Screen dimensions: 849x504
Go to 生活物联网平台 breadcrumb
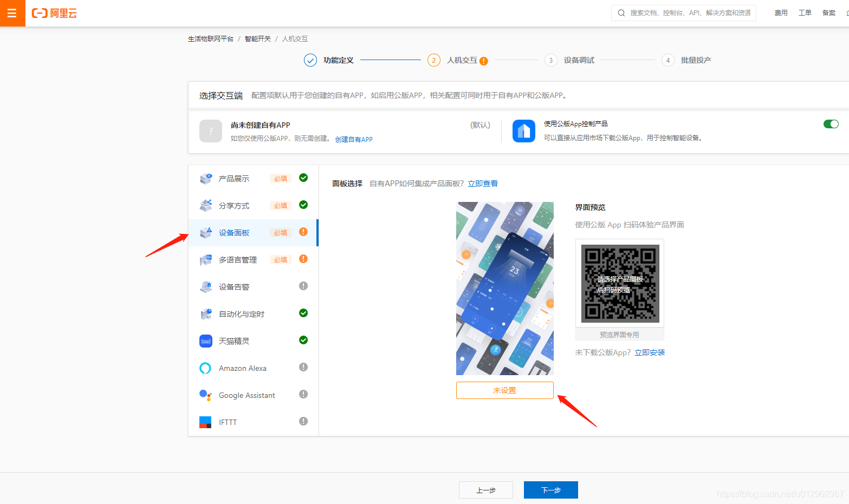(x=211, y=39)
